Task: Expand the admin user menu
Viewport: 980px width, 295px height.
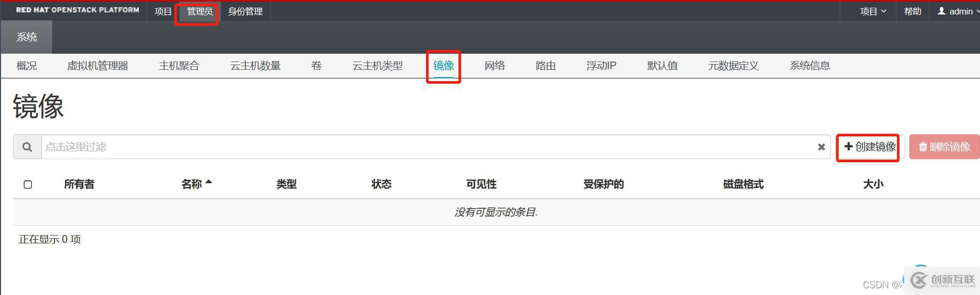Action: pos(958,11)
